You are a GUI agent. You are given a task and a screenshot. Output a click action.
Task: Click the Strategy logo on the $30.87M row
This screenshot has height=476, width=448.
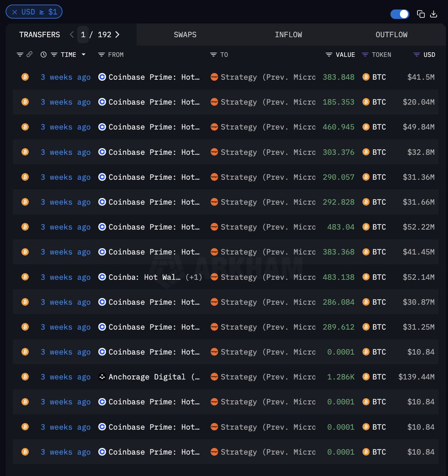click(214, 302)
